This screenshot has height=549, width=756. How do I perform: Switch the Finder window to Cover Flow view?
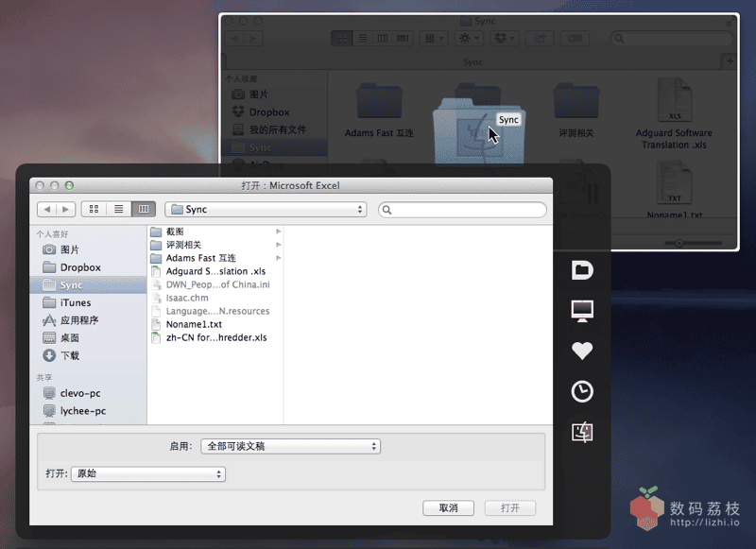point(403,38)
